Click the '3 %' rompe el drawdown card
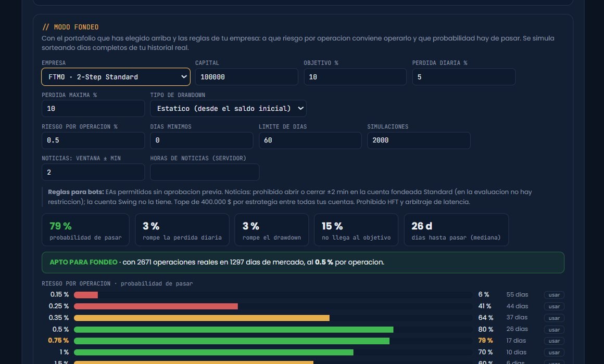The height and width of the screenshot is (364, 604). pyautogui.click(x=272, y=230)
